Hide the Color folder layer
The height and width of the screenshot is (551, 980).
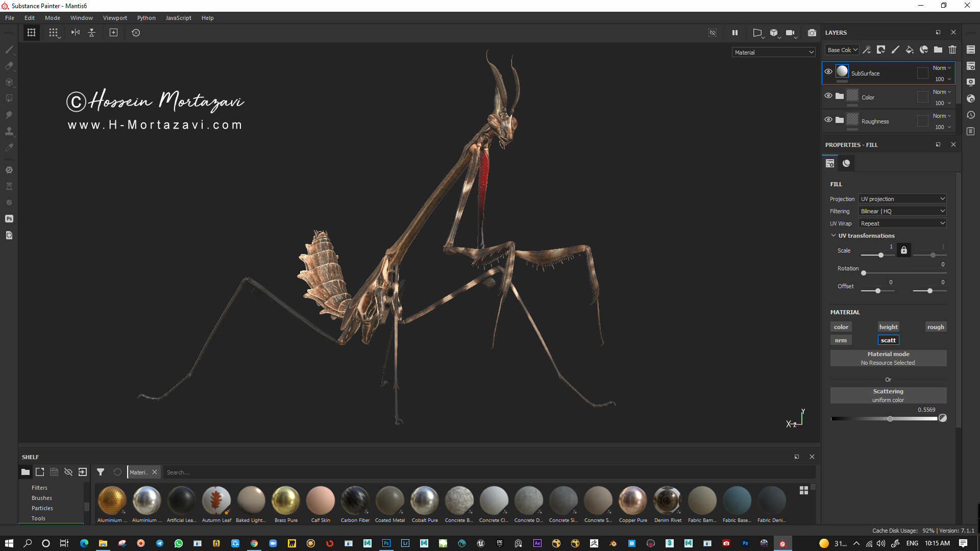point(828,95)
